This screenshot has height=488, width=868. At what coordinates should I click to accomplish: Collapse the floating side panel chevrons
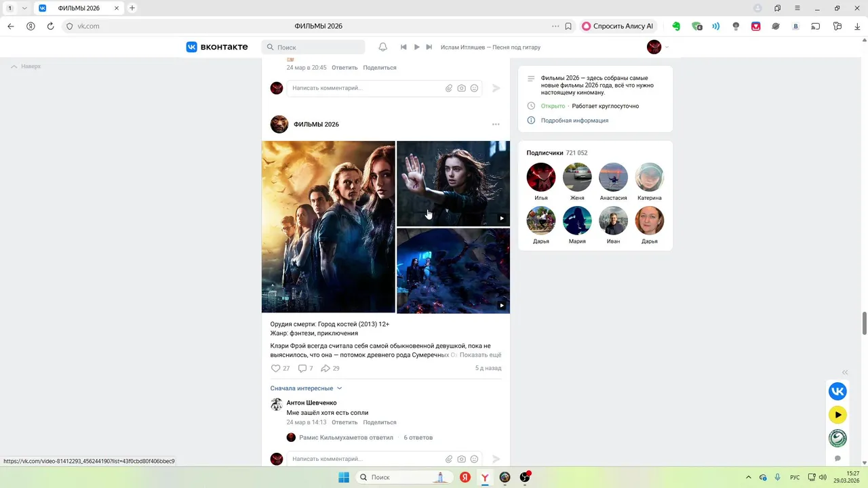[x=845, y=372]
